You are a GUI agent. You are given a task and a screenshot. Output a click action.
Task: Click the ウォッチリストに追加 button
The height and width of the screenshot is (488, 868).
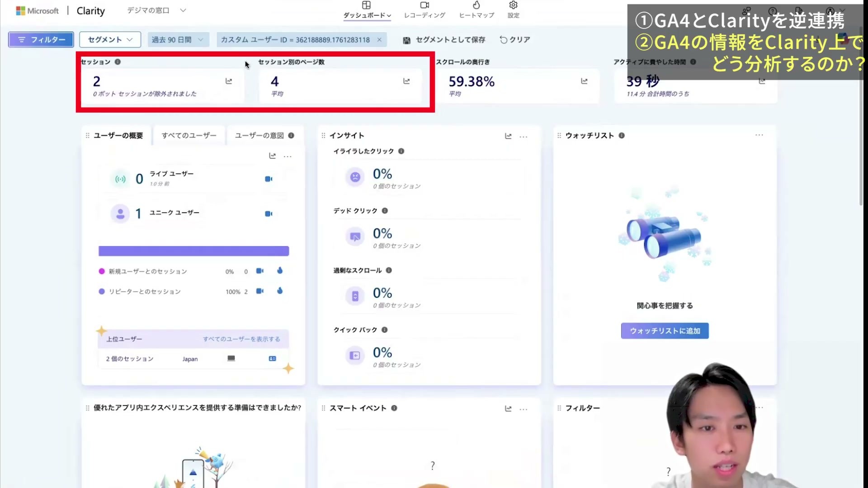pyautogui.click(x=665, y=331)
